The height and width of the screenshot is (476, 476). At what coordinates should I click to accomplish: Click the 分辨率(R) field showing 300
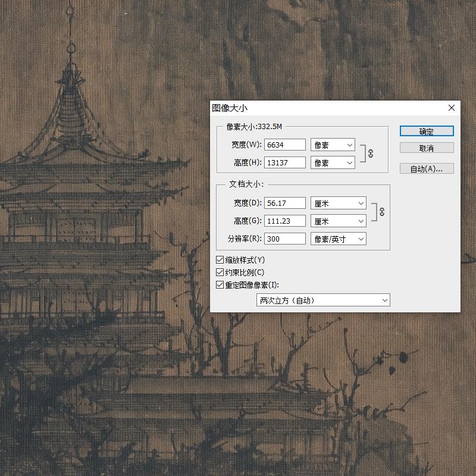click(x=285, y=239)
